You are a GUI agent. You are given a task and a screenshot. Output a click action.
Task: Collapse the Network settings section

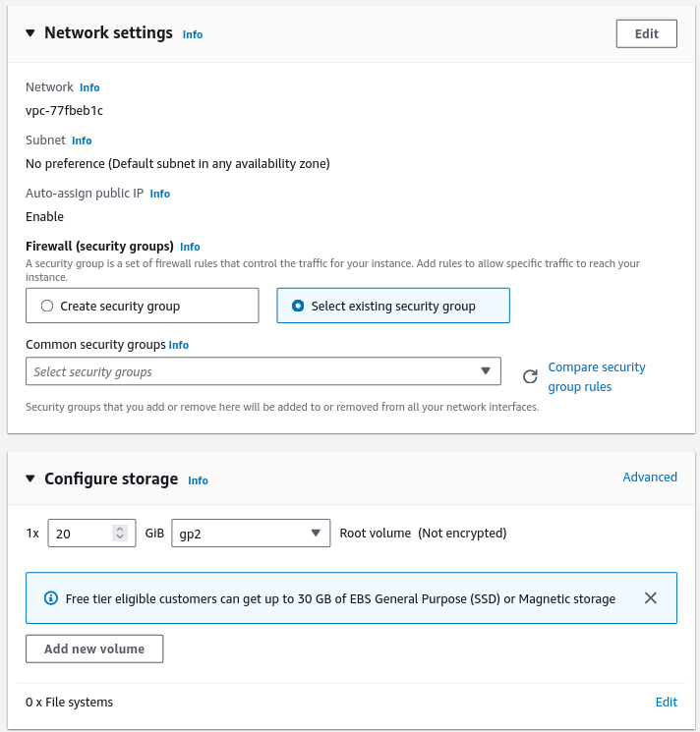coord(29,33)
